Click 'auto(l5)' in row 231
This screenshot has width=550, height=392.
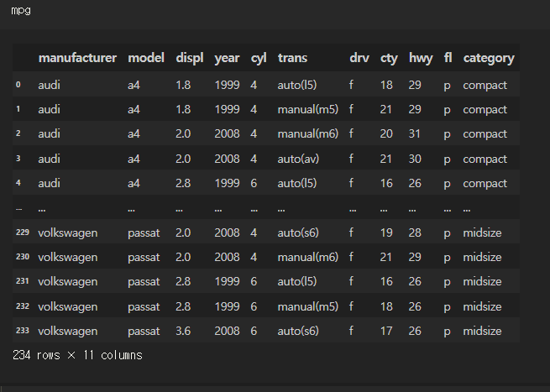(297, 281)
